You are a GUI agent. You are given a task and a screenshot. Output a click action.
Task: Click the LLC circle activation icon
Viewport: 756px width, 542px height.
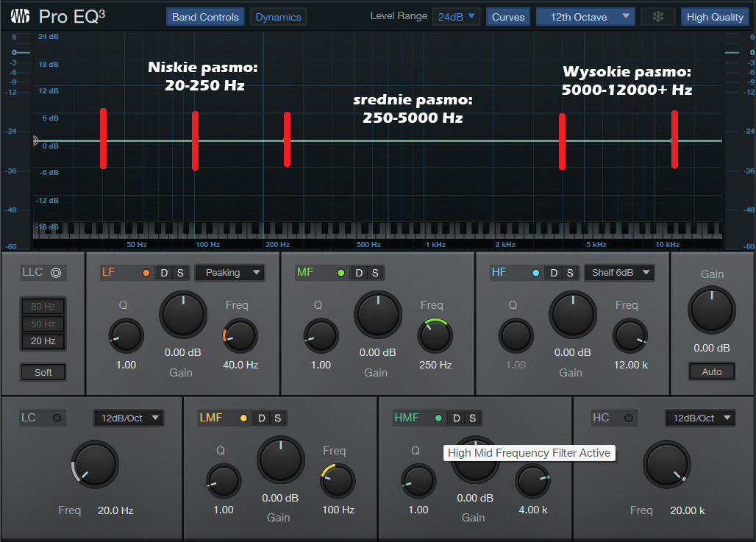tap(56, 273)
